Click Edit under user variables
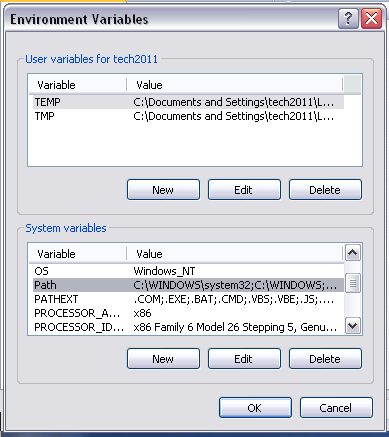The height and width of the screenshot is (437, 389). (x=244, y=190)
